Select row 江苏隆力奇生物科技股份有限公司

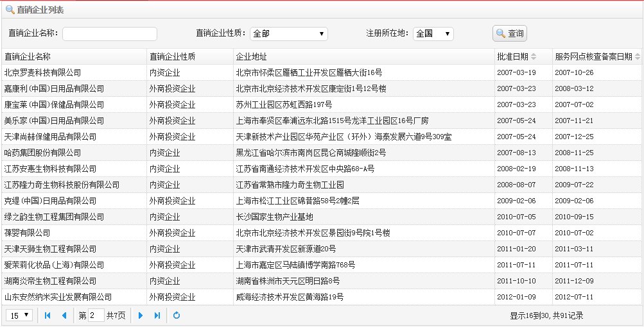321,185
